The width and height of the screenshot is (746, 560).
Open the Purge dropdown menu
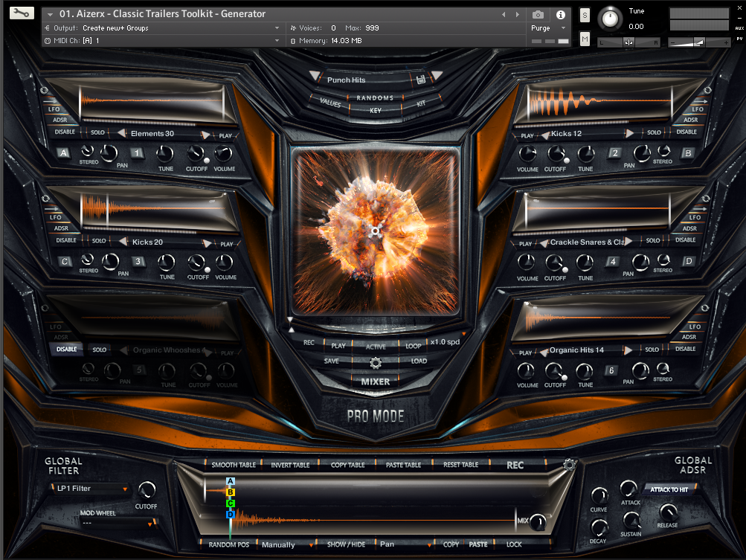pos(548,28)
